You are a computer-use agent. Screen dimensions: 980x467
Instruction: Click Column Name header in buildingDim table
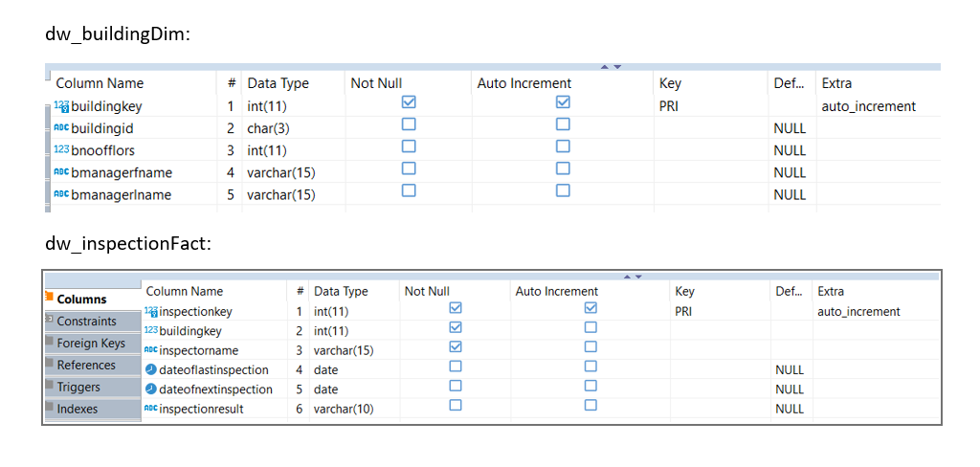tap(100, 83)
